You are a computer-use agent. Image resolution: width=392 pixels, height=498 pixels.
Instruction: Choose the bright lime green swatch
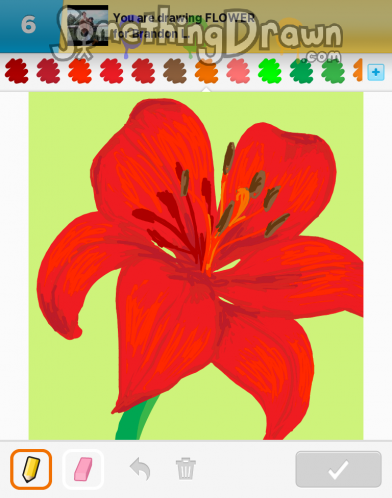(x=270, y=71)
